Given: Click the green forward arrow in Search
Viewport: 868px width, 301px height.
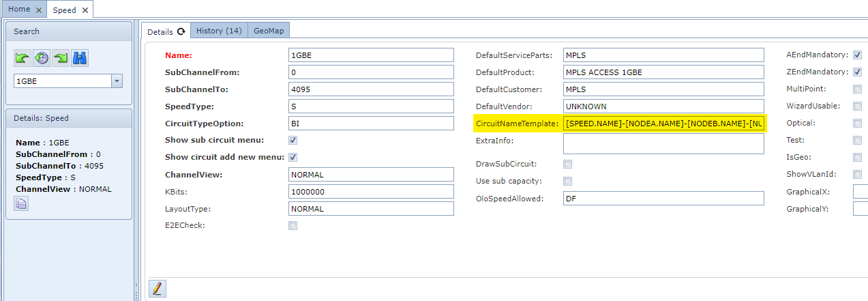Looking at the screenshot, I should click(x=61, y=59).
